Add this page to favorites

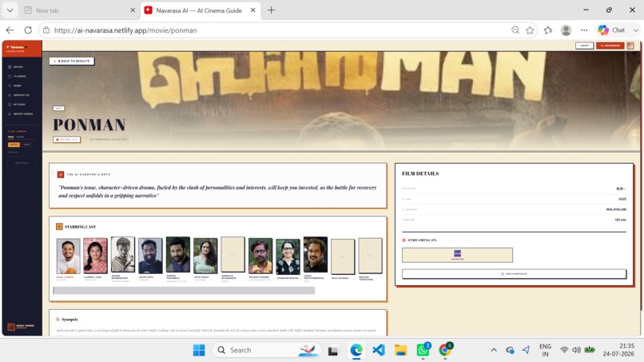click(530, 30)
